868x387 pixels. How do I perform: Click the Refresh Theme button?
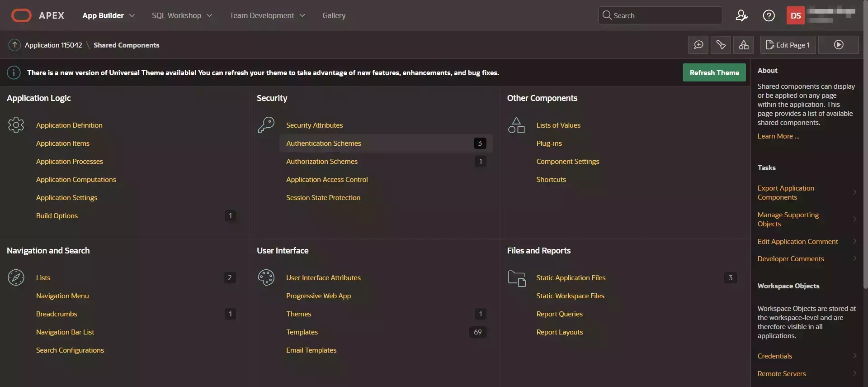(x=714, y=72)
